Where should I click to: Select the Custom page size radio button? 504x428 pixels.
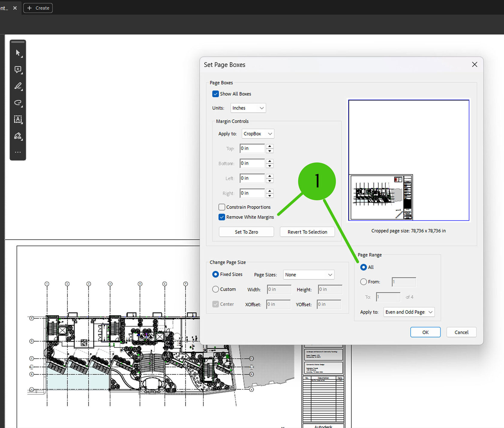point(215,289)
